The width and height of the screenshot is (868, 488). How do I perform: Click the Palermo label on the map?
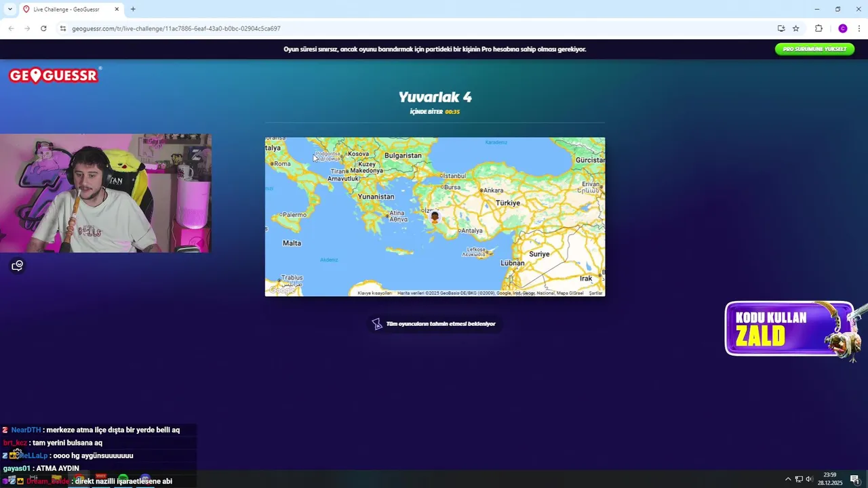294,215
